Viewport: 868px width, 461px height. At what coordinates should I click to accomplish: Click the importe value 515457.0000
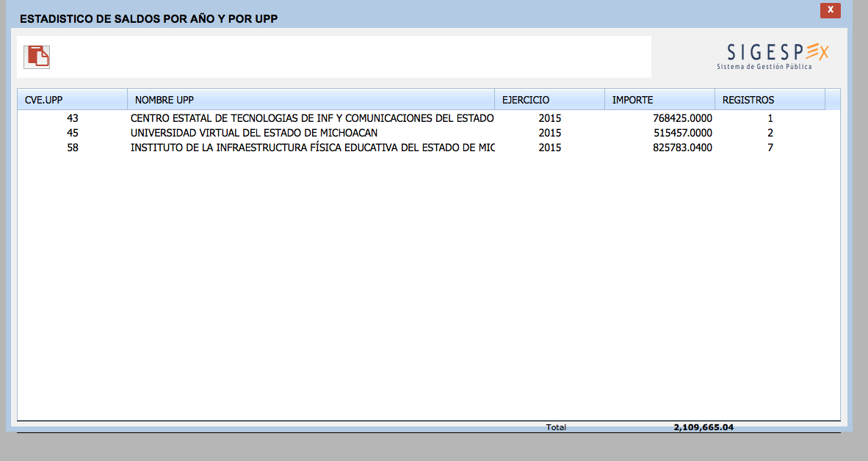click(682, 133)
